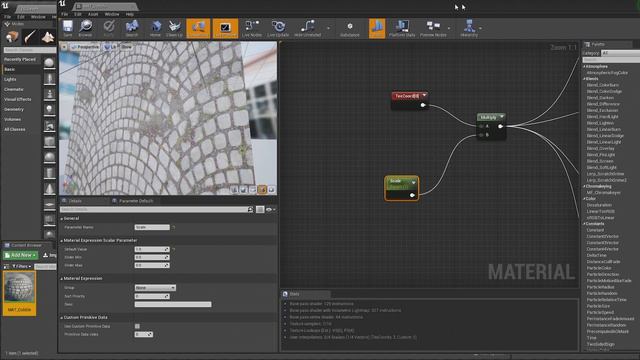Click the Search toolbar icon
Image resolution: width=640 pixels, height=360 pixels.
(132, 28)
